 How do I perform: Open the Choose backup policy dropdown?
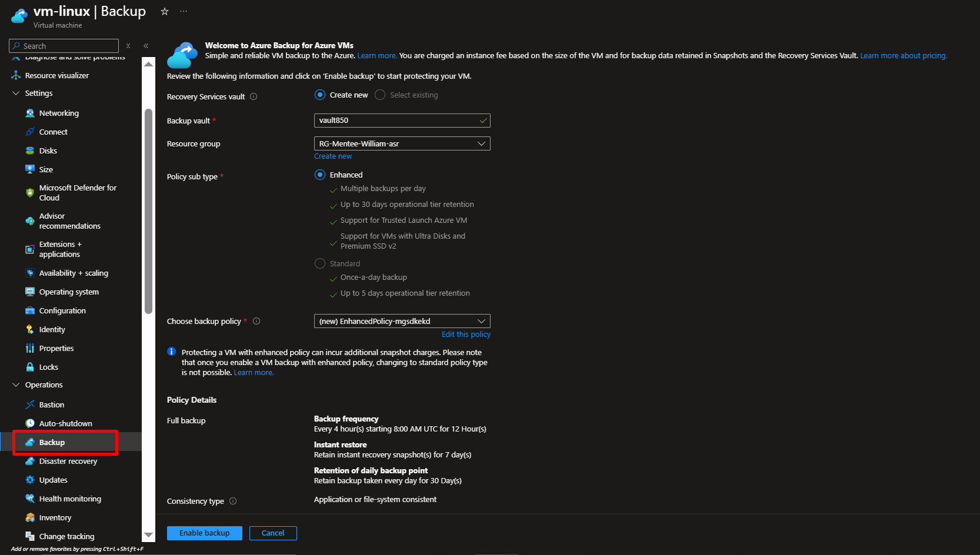402,321
